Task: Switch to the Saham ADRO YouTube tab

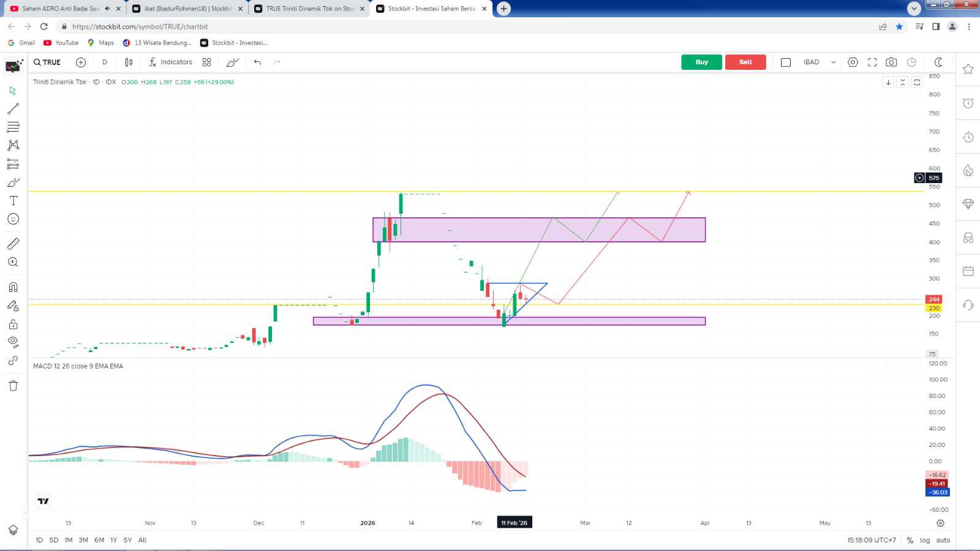Action: pos(60,9)
